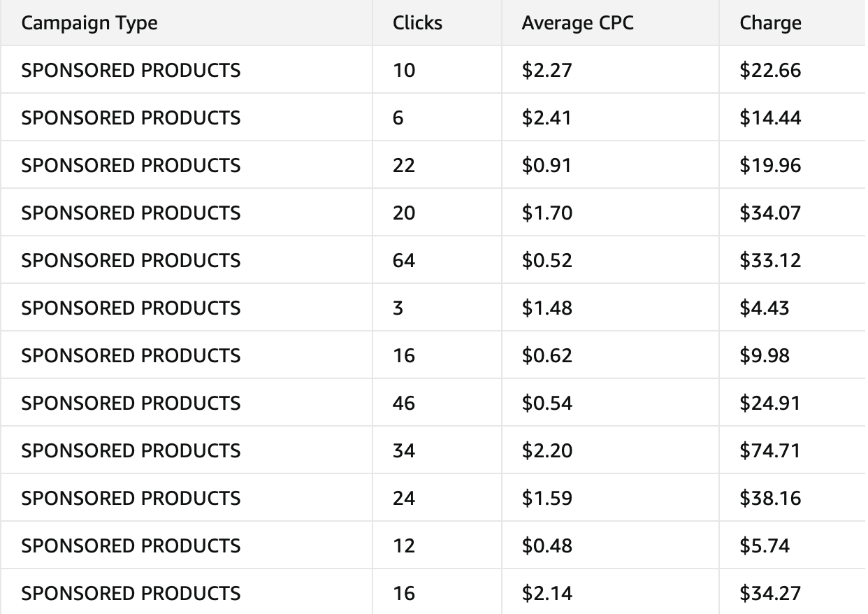Click the Campaign Type column header
Image resolution: width=868 pixels, height=614 pixels.
(89, 23)
